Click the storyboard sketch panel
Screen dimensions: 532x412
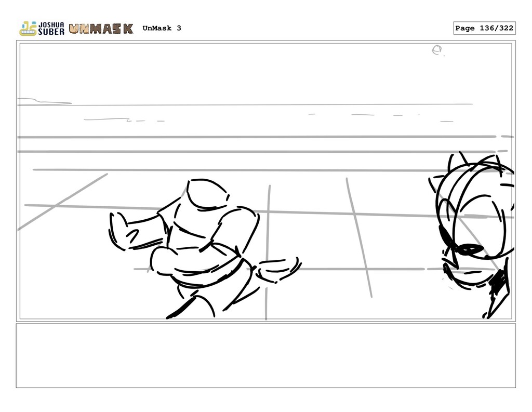[265, 181]
